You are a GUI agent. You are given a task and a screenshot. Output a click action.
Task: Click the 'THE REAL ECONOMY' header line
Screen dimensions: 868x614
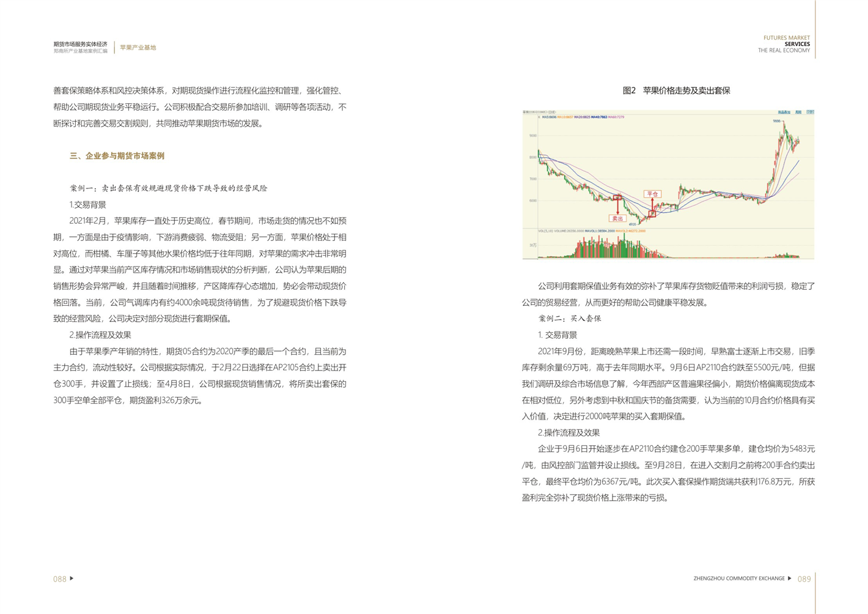784,51
